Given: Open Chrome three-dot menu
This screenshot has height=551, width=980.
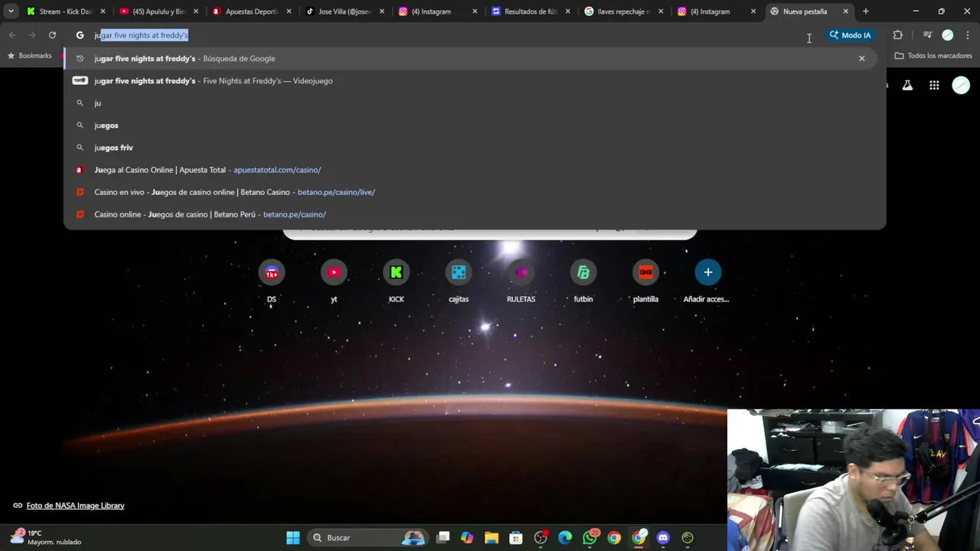Looking at the screenshot, I should [x=968, y=35].
